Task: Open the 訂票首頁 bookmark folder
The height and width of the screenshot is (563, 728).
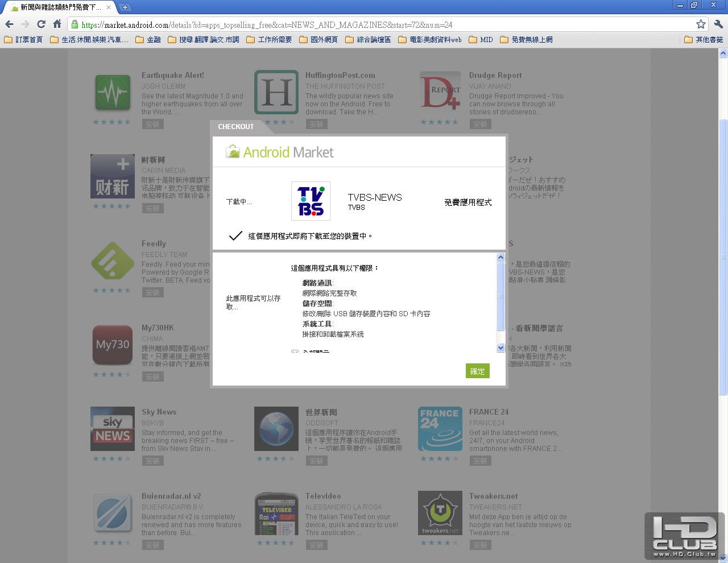Action: tap(23, 40)
